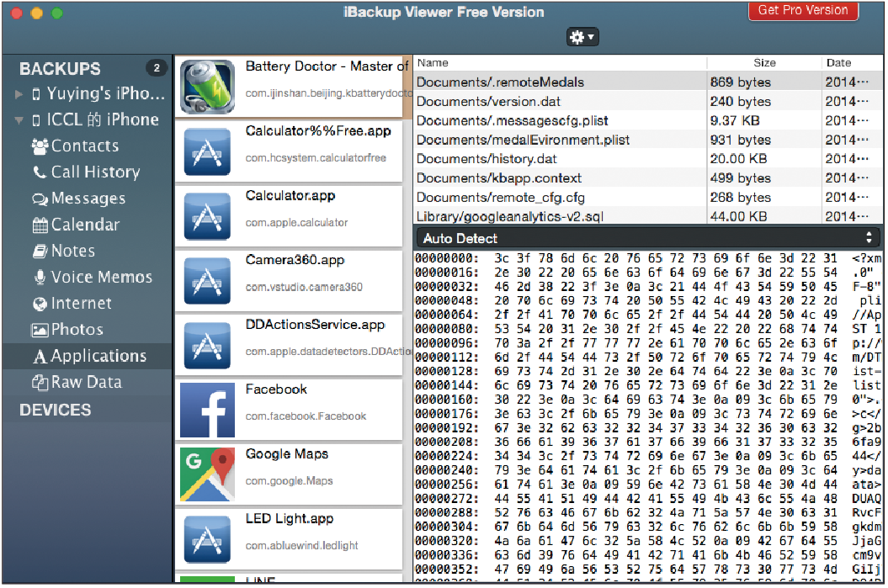Click the iPhone device icon beside Yuying's iPhone
Screen dimensions: 888x588
tap(36, 94)
